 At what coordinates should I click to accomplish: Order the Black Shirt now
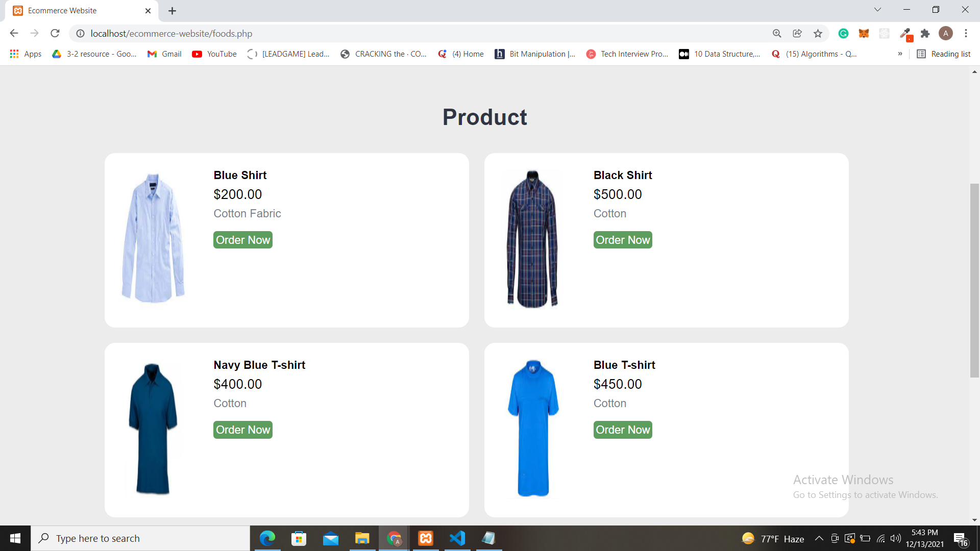(623, 240)
